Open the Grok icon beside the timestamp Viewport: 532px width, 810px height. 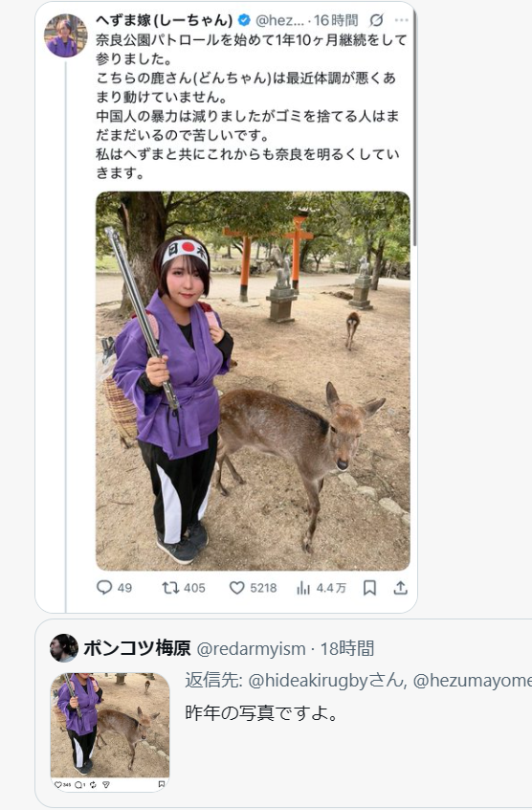tap(377, 20)
